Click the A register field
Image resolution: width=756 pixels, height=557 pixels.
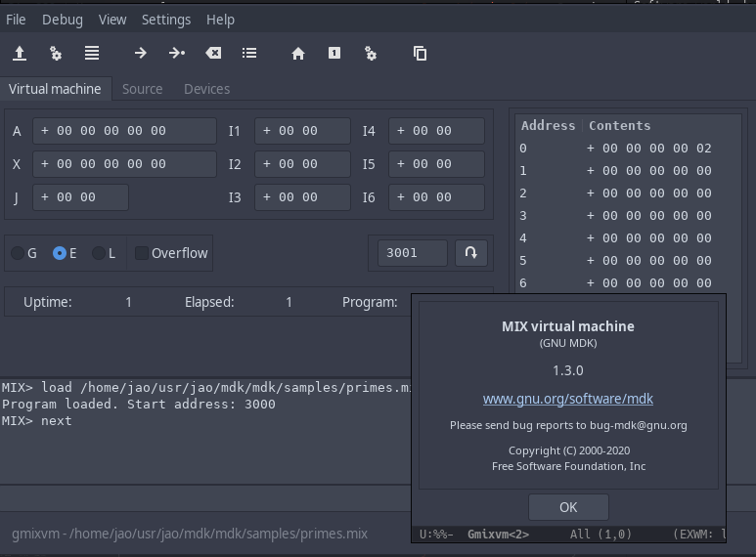pyautogui.click(x=124, y=131)
